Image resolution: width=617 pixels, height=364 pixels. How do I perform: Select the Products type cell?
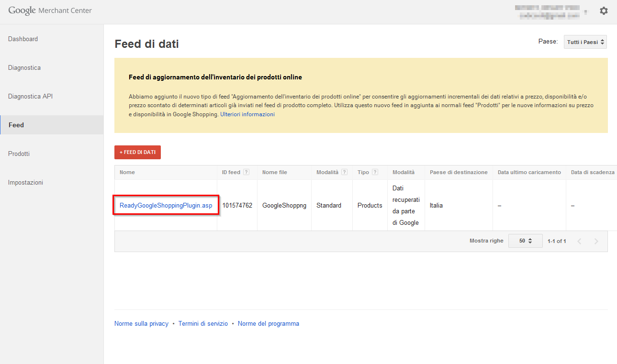point(370,205)
